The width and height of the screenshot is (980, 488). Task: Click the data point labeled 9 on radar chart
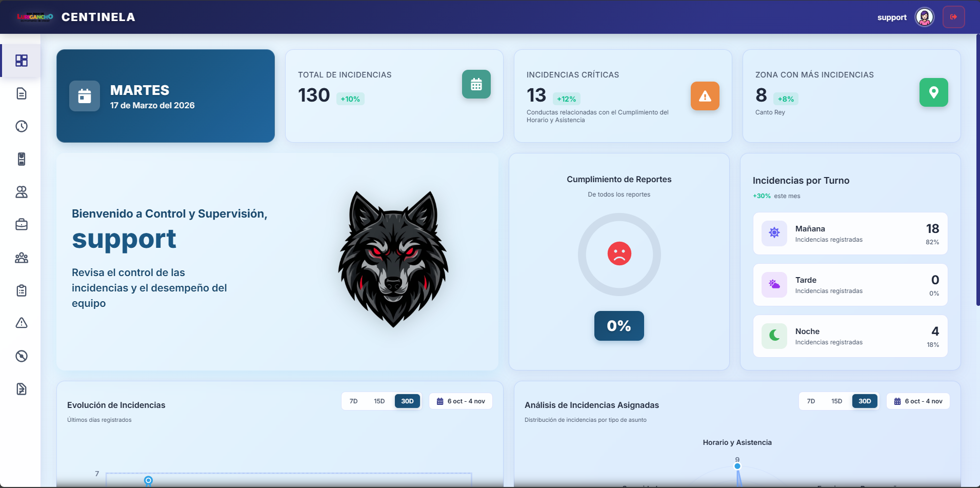pyautogui.click(x=737, y=466)
